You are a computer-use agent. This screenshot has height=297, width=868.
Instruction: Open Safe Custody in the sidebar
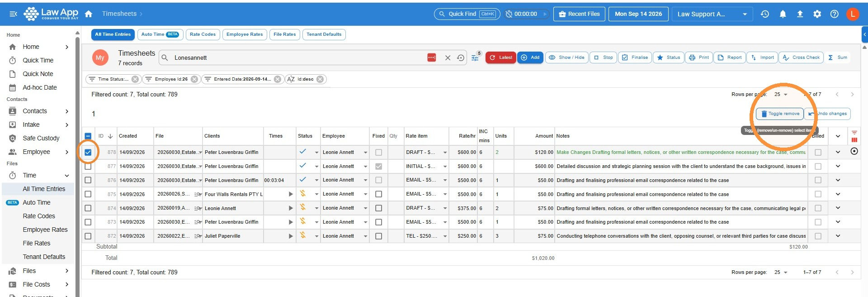pos(41,138)
